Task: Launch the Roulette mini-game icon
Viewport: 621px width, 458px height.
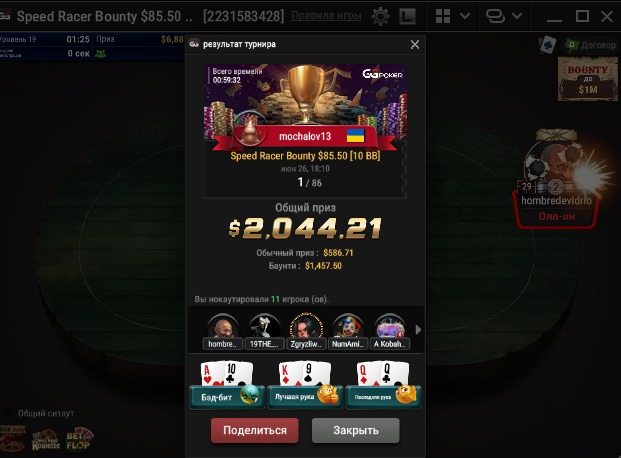Action: click(x=46, y=440)
